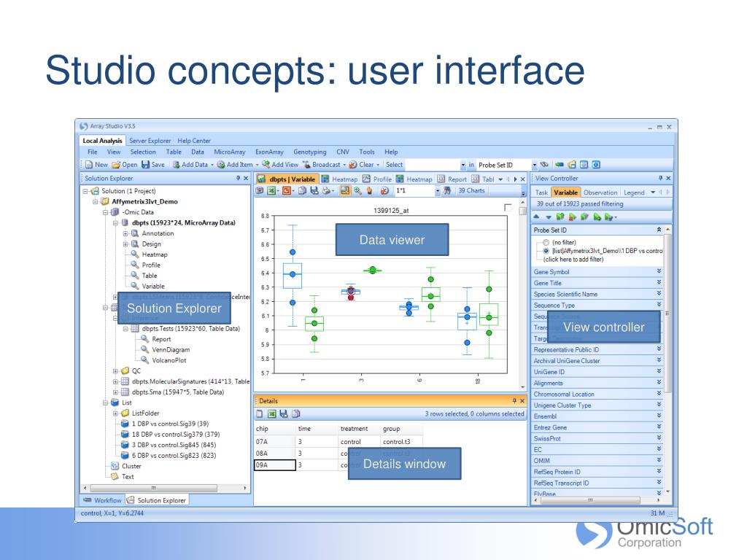Select the 'VennDiagram' tree item

click(x=171, y=349)
